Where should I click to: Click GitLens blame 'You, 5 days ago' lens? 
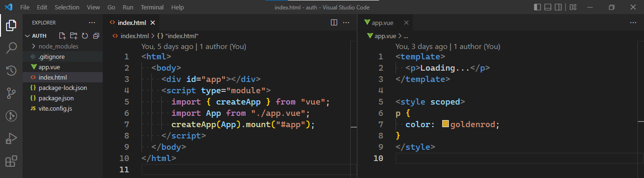click(x=167, y=47)
